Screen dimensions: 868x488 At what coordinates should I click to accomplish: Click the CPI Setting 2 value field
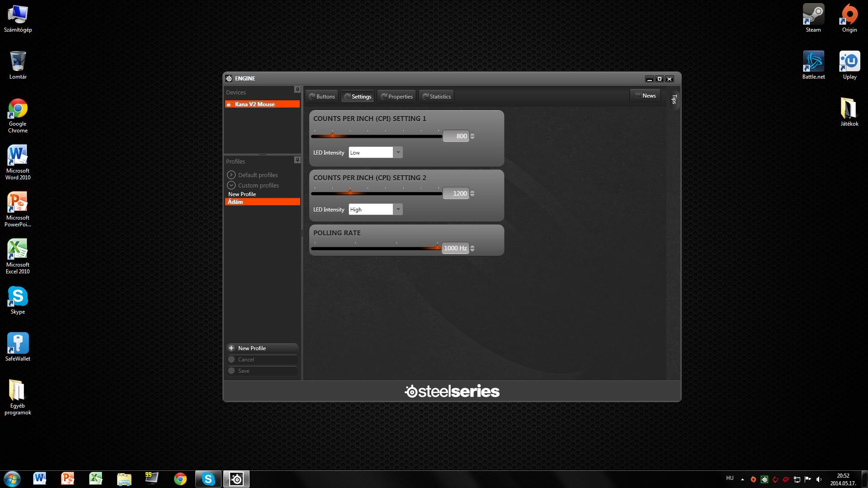coord(456,194)
